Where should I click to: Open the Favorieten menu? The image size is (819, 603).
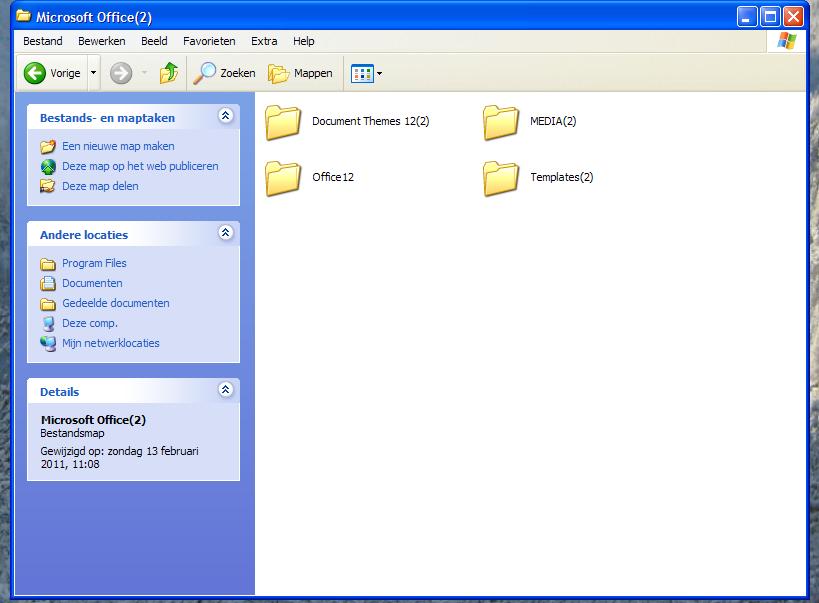tap(209, 41)
